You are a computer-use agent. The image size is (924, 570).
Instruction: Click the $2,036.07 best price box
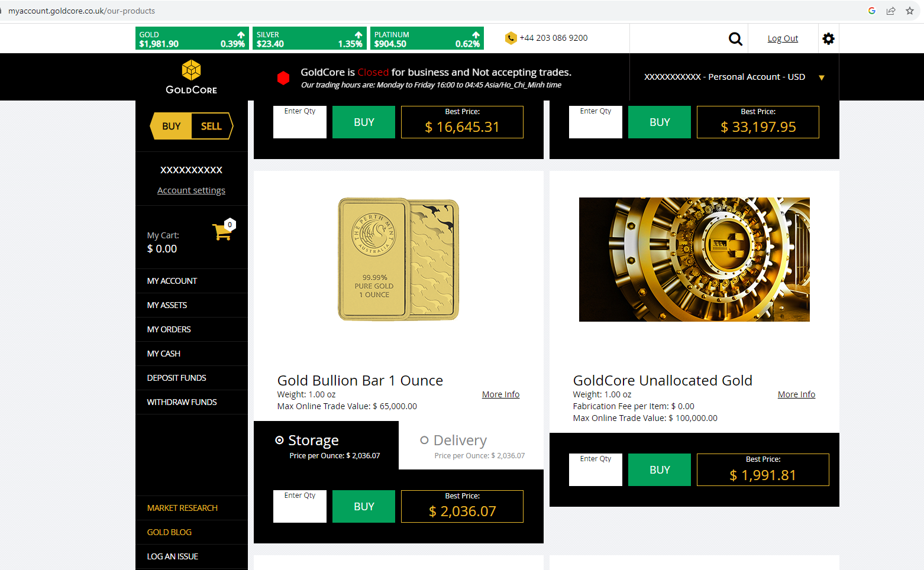click(462, 507)
